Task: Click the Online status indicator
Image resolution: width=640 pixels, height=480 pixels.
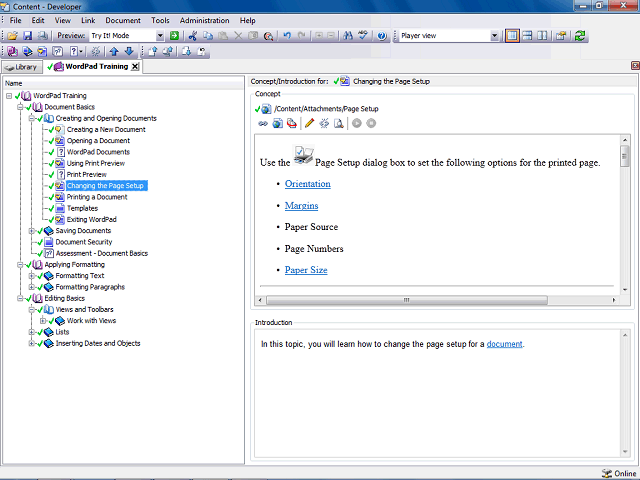Action: [618, 473]
